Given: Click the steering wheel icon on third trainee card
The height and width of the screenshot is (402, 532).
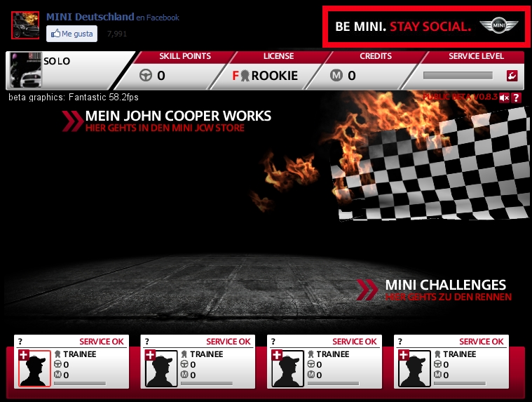Looking at the screenshot, I should [x=311, y=364].
